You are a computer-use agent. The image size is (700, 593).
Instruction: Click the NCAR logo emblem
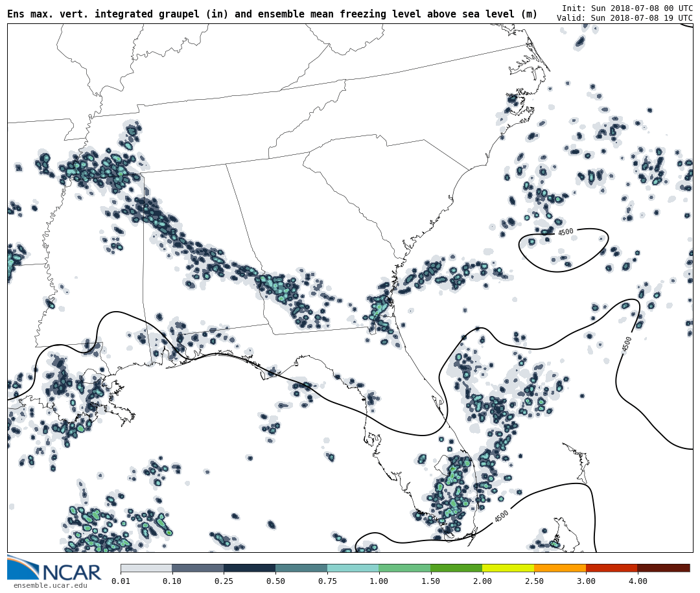[x=23, y=568]
